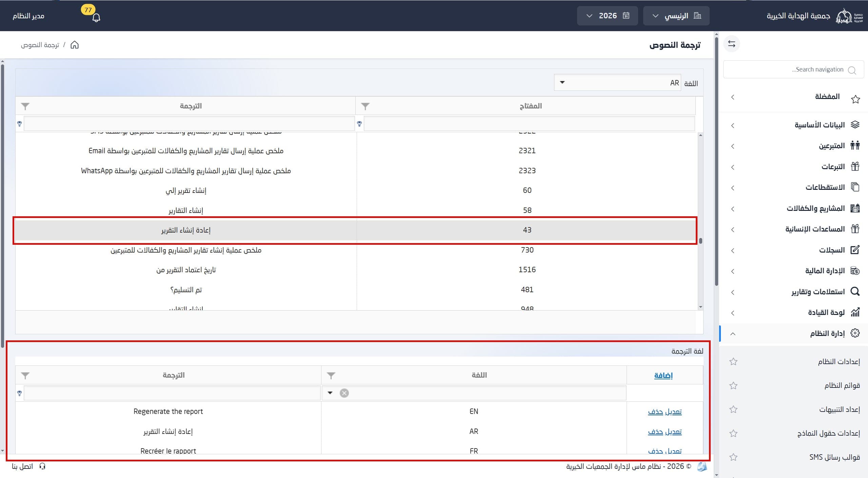This screenshot has height=478, width=868.
Task: Click filter funnel in المفتاح column header
Action: [x=365, y=106]
